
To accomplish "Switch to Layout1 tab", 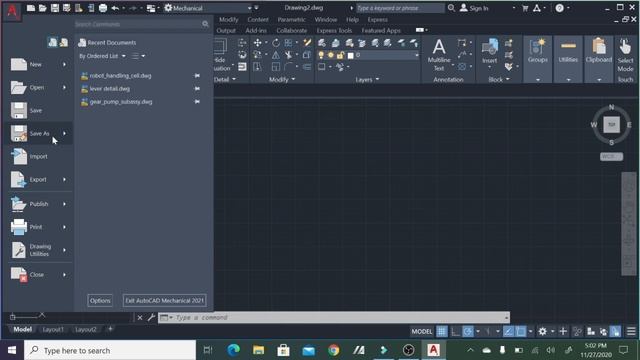I will (53, 329).
